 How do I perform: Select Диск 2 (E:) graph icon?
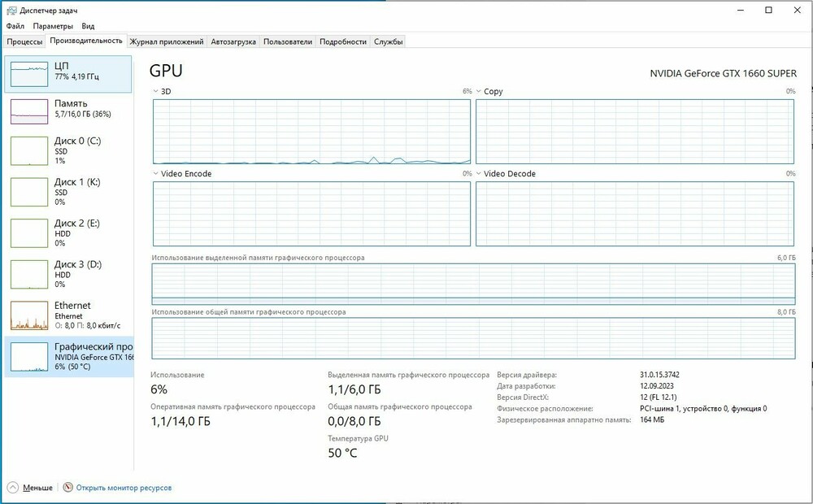coord(29,232)
